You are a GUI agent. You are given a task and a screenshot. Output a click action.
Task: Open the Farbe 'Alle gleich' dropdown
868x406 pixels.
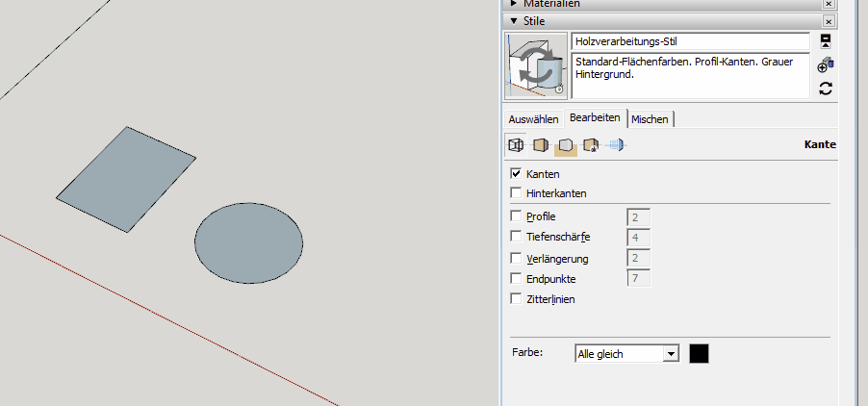point(626,354)
